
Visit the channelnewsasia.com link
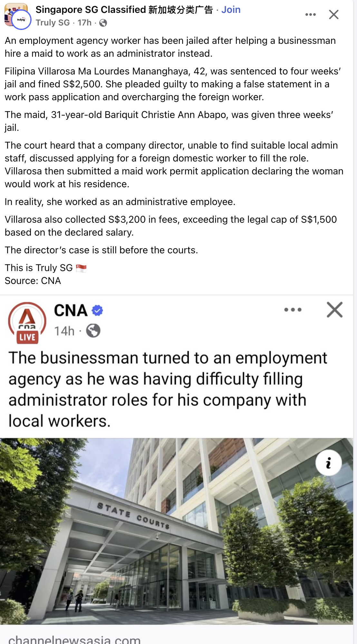(74, 639)
